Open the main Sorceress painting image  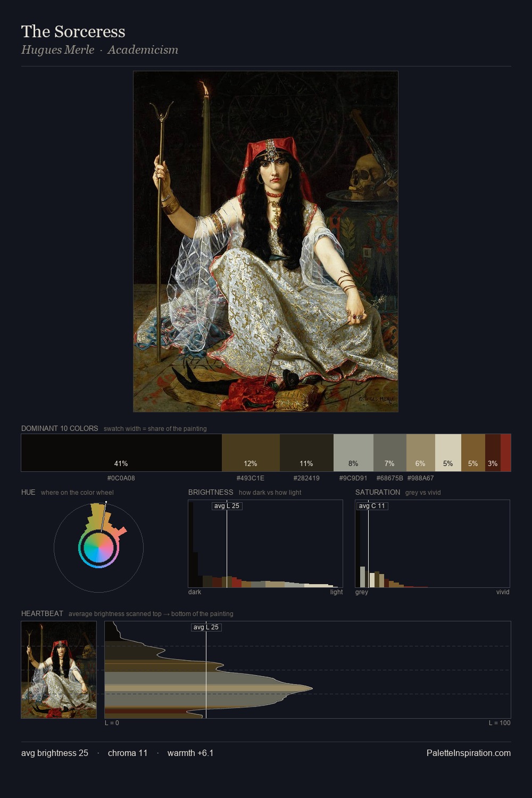click(x=265, y=242)
